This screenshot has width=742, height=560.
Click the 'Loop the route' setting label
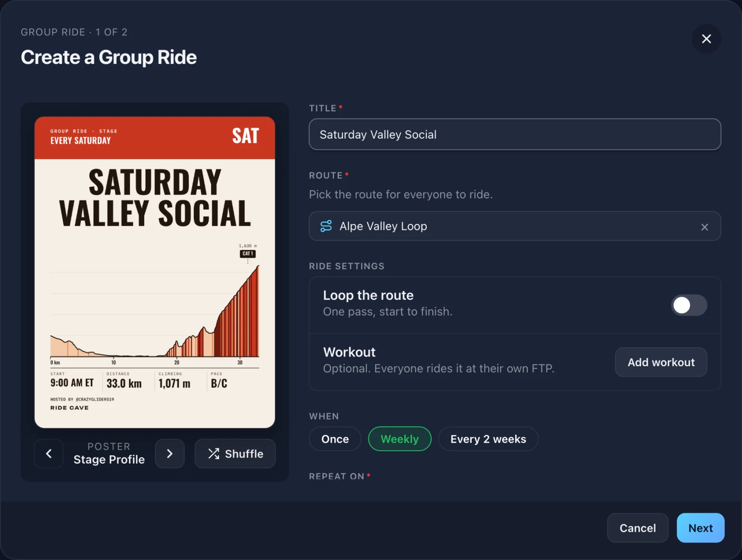(x=368, y=295)
